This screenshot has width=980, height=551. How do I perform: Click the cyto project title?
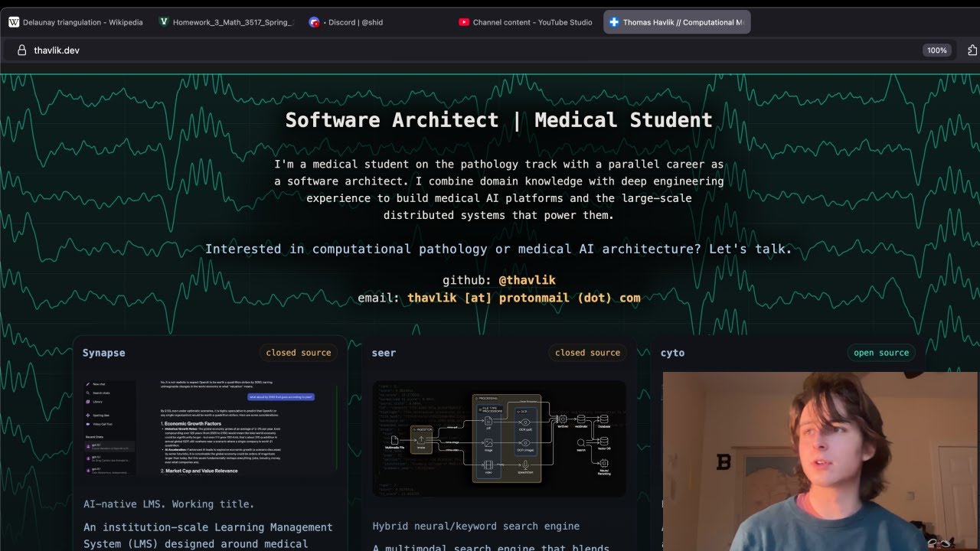point(672,353)
